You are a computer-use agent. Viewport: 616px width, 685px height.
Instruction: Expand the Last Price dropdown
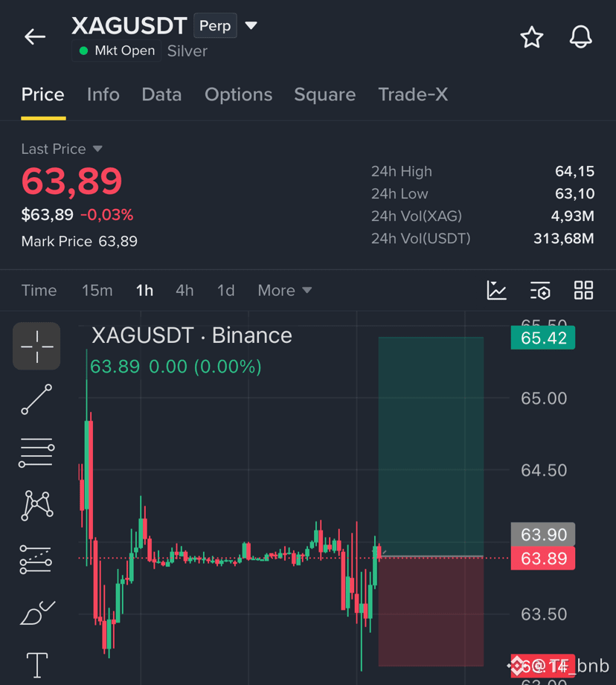click(97, 149)
